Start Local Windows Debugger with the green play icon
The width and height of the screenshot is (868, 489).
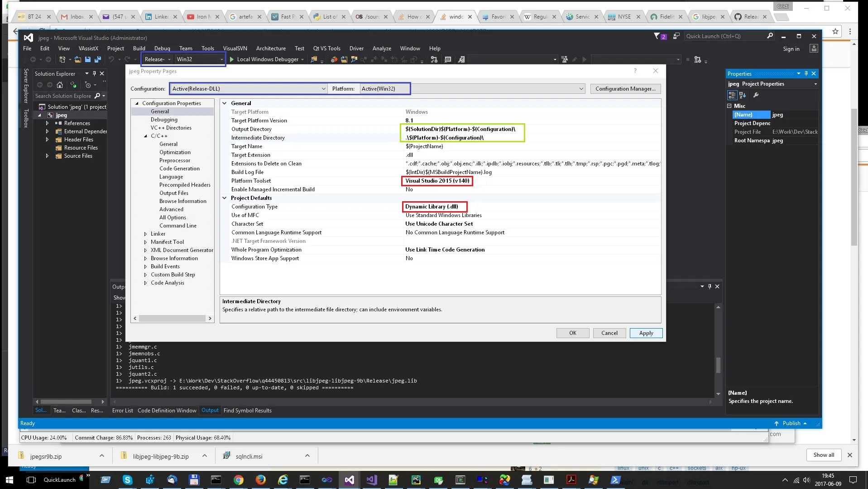[232, 59]
